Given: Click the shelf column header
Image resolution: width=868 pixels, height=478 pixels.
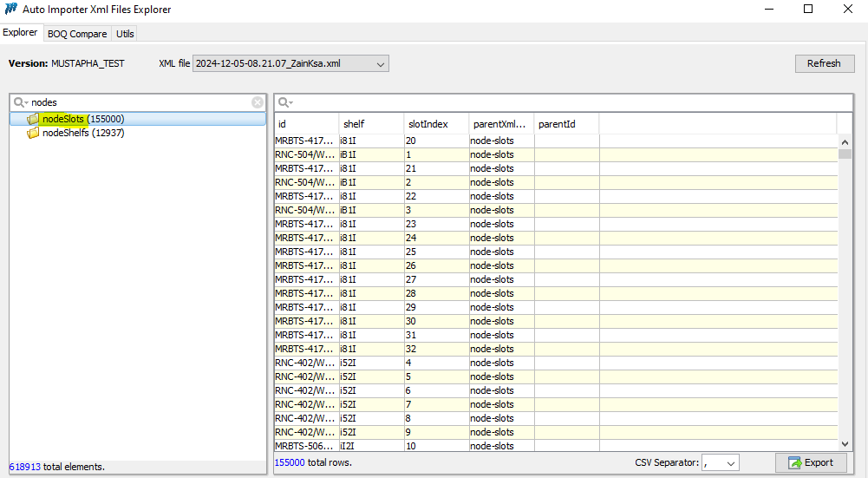Looking at the screenshot, I should [370, 124].
